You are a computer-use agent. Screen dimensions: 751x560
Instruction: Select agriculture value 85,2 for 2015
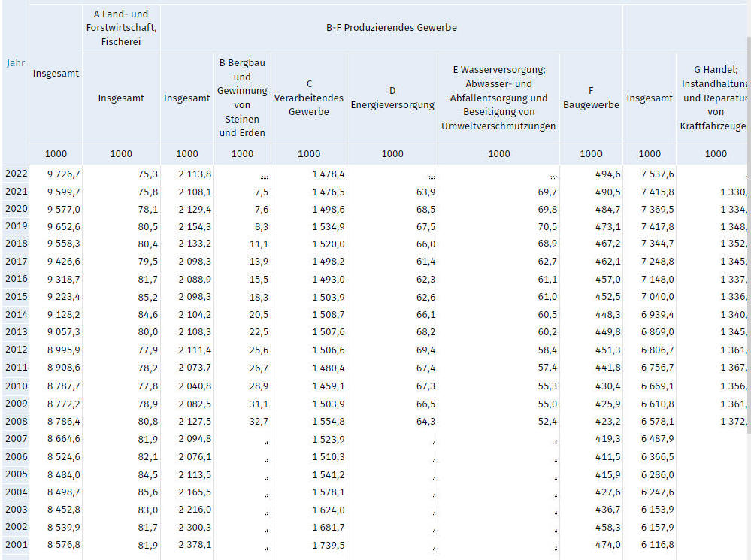[x=147, y=297]
